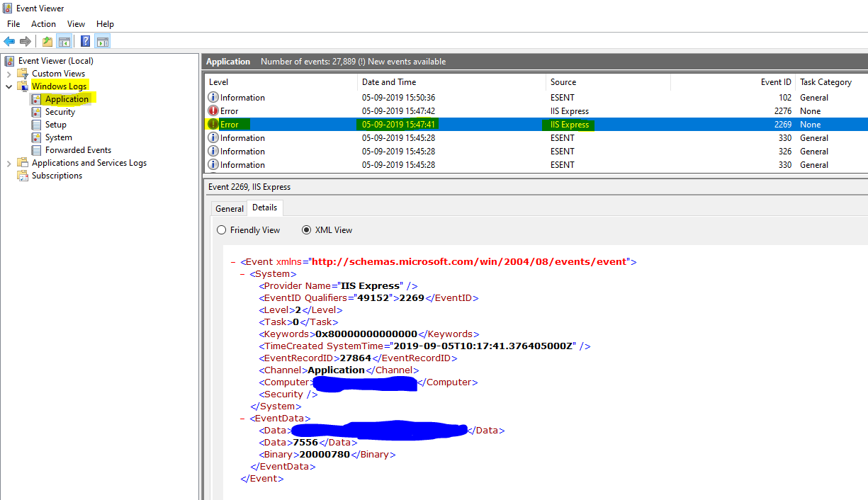Screen dimensions: 868x500
Task: Click the Event ID cell 2276
Action: [x=782, y=111]
